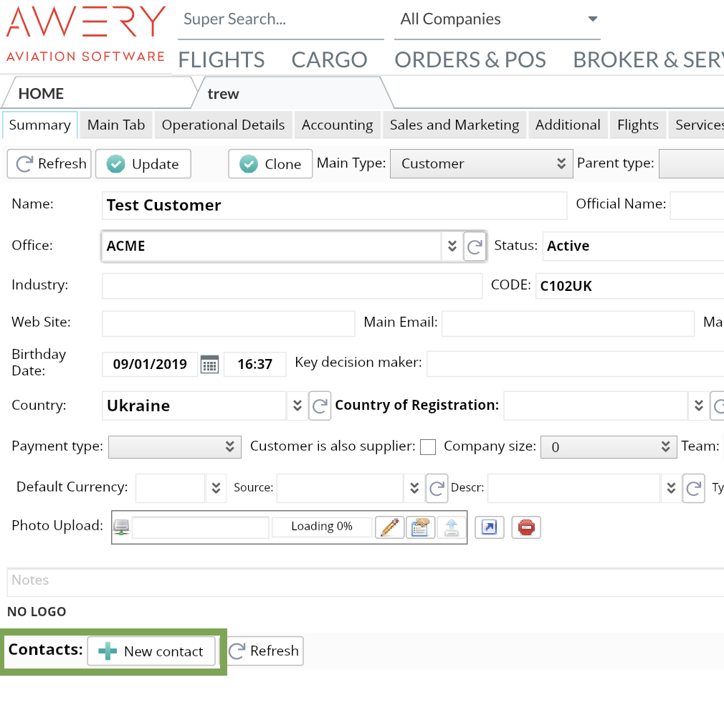Open the Operational Details tab
The image size is (724, 728).
[223, 125]
